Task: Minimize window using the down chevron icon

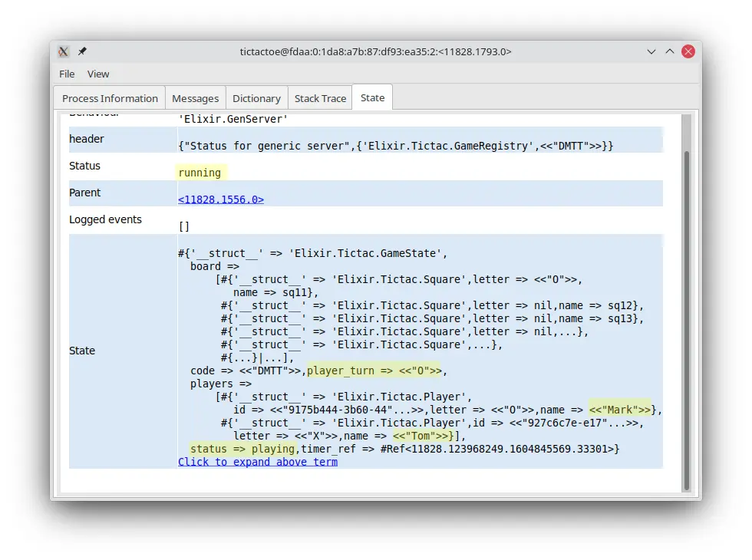Action: click(x=651, y=51)
